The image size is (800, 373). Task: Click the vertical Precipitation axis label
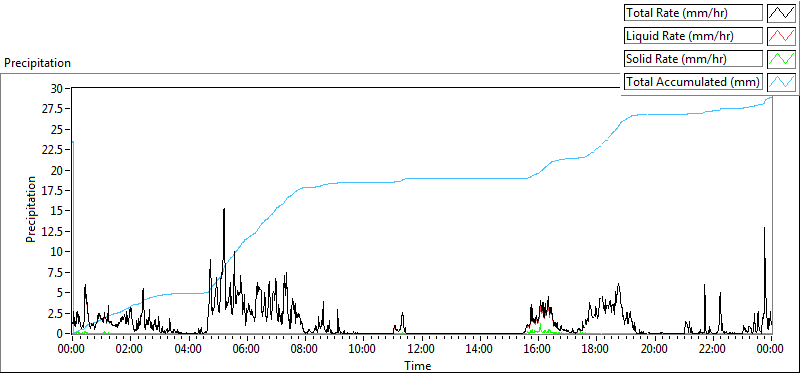point(31,209)
